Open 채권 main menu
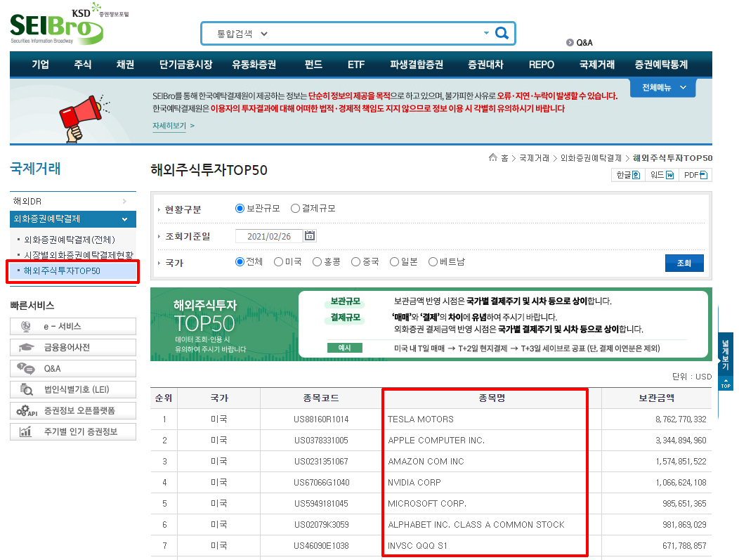This screenshot has width=739, height=560. pos(125,65)
